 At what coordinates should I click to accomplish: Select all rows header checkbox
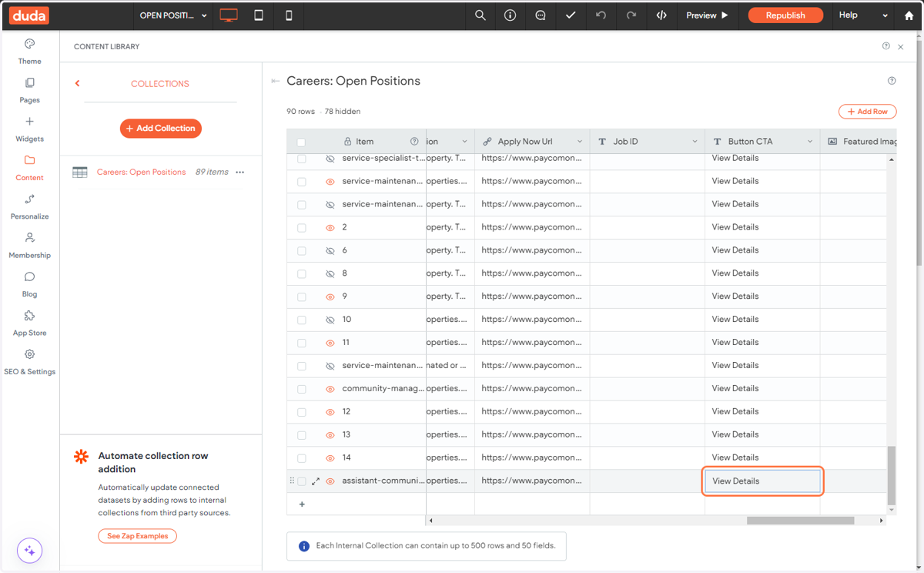coord(301,142)
